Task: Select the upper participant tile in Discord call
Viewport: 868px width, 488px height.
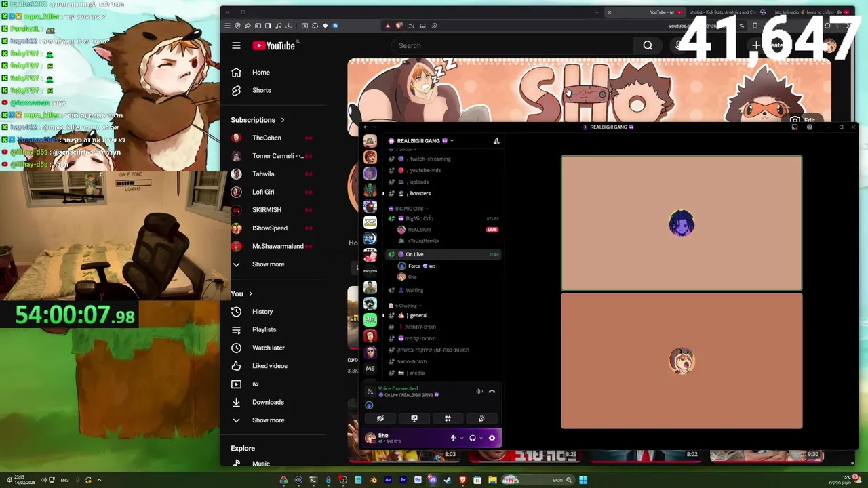Action: (682, 224)
